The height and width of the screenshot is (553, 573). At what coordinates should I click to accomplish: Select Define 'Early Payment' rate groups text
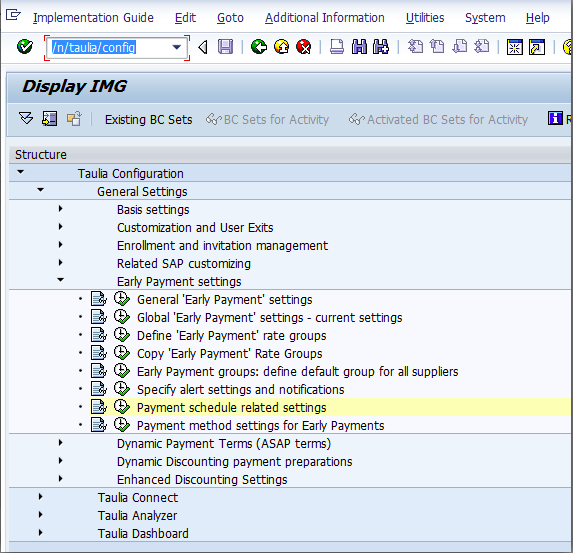[x=231, y=336]
